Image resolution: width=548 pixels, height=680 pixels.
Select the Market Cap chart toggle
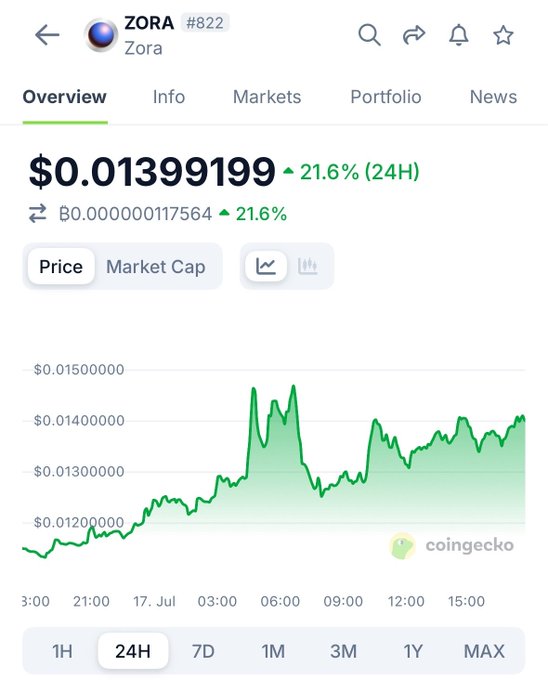click(156, 266)
